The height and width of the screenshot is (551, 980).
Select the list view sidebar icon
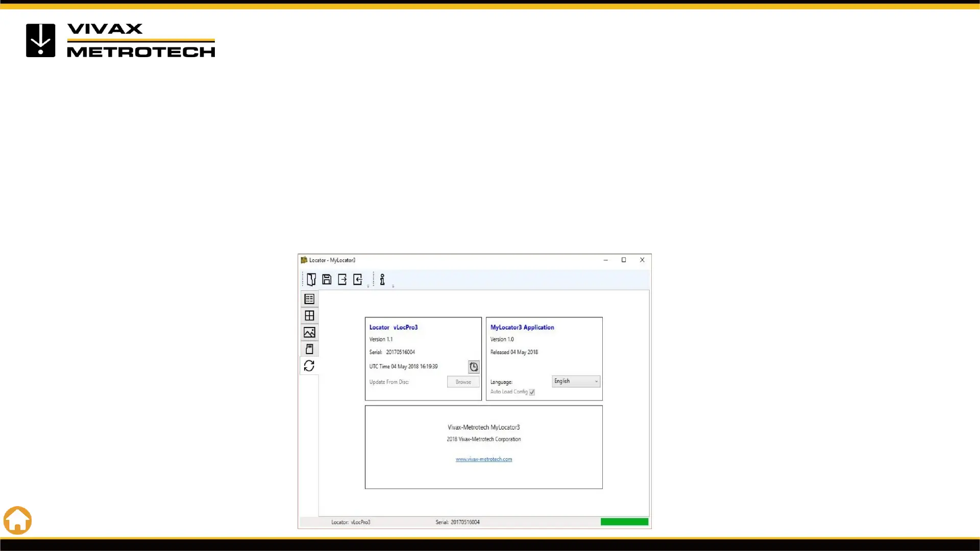(309, 299)
